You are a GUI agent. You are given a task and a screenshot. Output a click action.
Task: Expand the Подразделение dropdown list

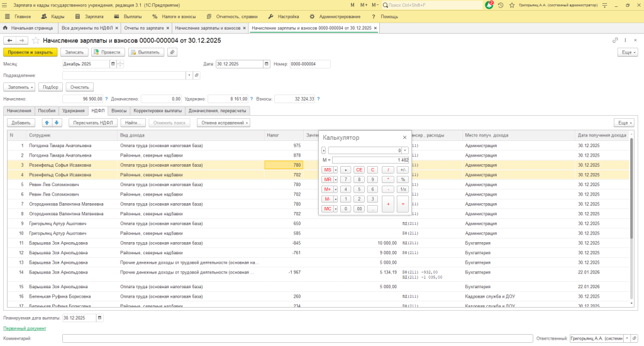pyautogui.click(x=189, y=75)
